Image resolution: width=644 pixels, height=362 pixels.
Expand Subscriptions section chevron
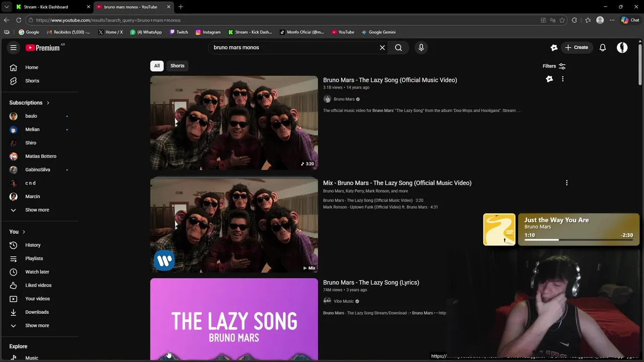tap(48, 103)
